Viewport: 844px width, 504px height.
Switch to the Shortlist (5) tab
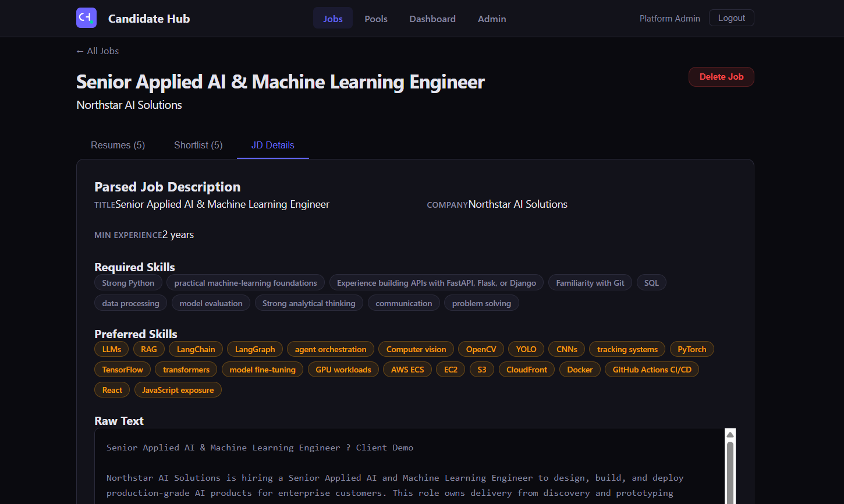(198, 145)
